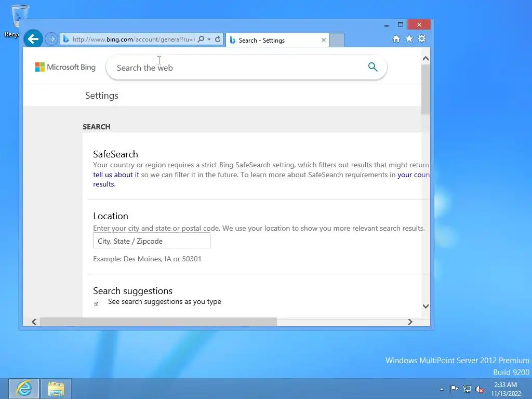The height and width of the screenshot is (399, 532).
Task: Open File Explorer from the taskbar
Action: tap(56, 389)
